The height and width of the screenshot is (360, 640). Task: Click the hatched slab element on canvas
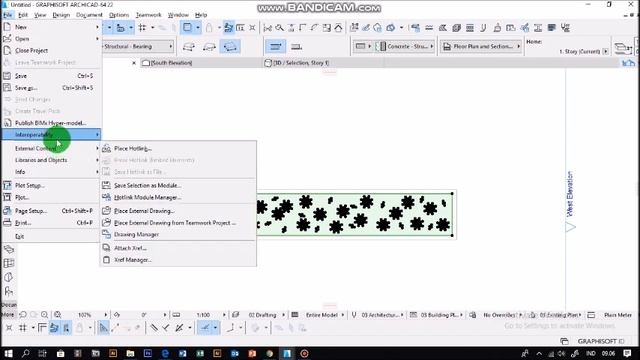click(x=354, y=214)
